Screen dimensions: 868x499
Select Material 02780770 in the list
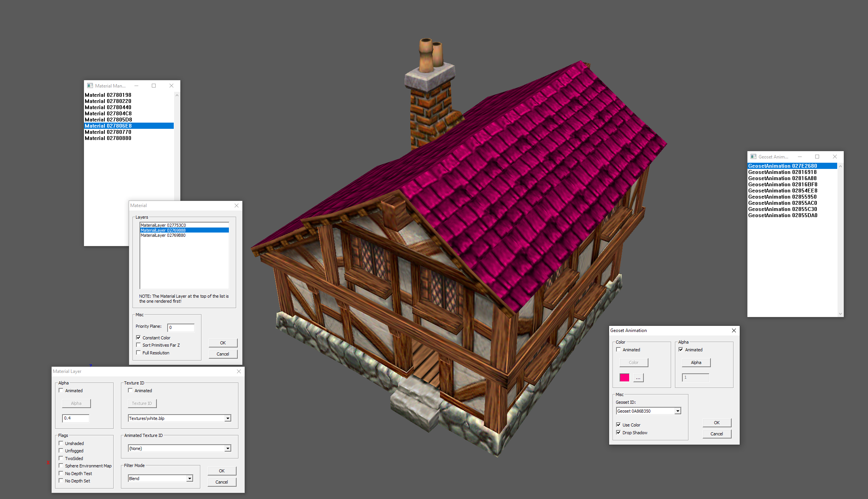[x=108, y=132]
